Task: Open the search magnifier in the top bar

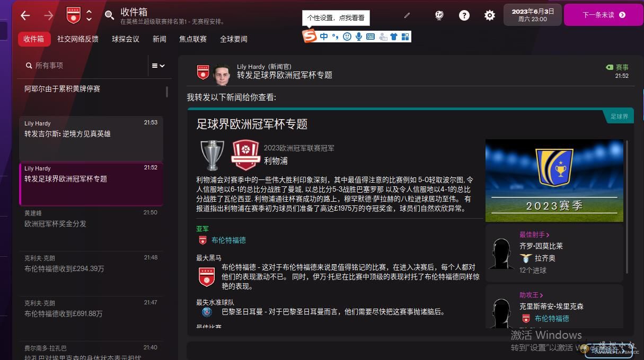Action: click(x=109, y=15)
